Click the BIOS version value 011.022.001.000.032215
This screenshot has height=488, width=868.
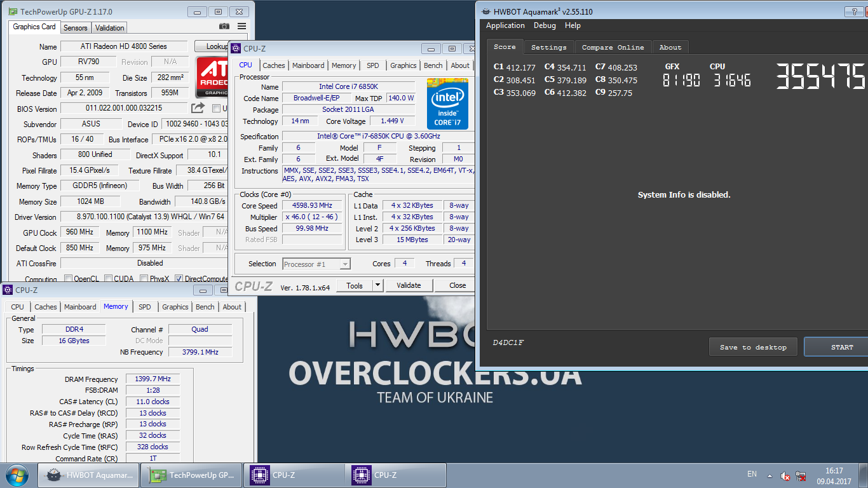[124, 108]
